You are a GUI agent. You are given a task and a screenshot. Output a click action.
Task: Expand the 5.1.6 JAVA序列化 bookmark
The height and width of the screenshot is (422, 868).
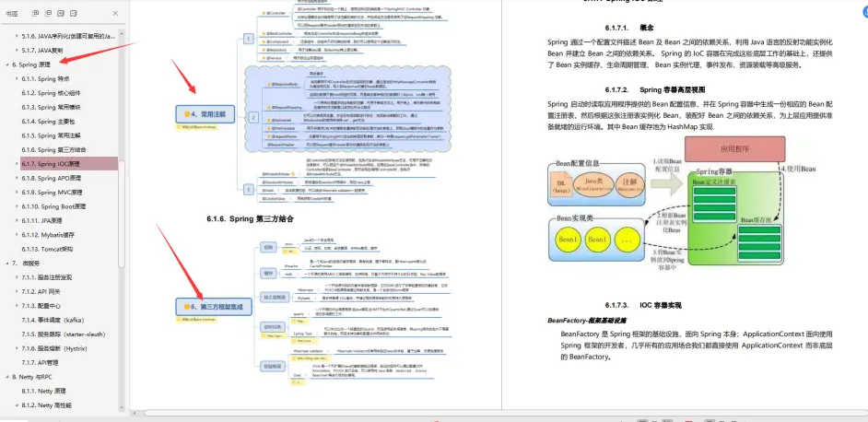[x=17, y=36]
